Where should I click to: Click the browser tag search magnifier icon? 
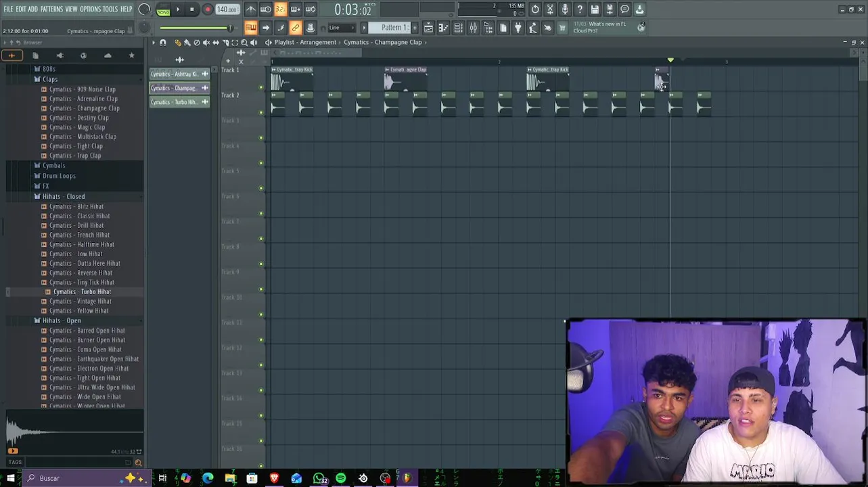click(138, 463)
